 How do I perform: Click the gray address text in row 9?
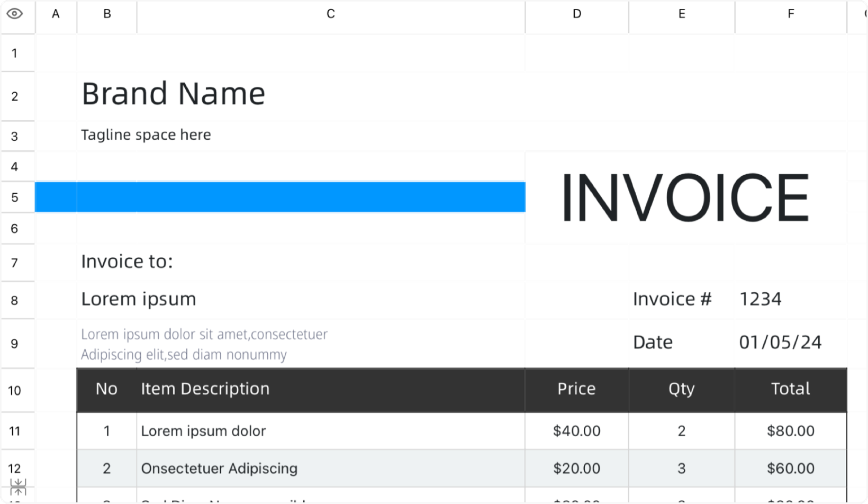(x=204, y=344)
